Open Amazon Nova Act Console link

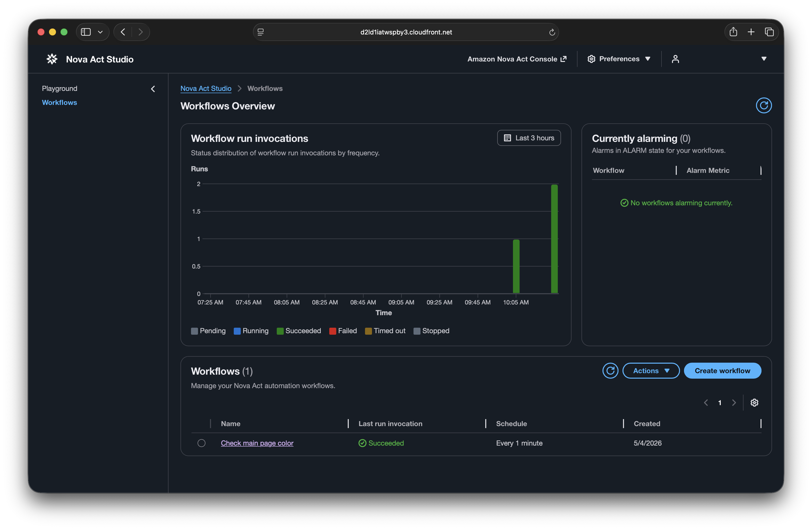pyautogui.click(x=516, y=59)
